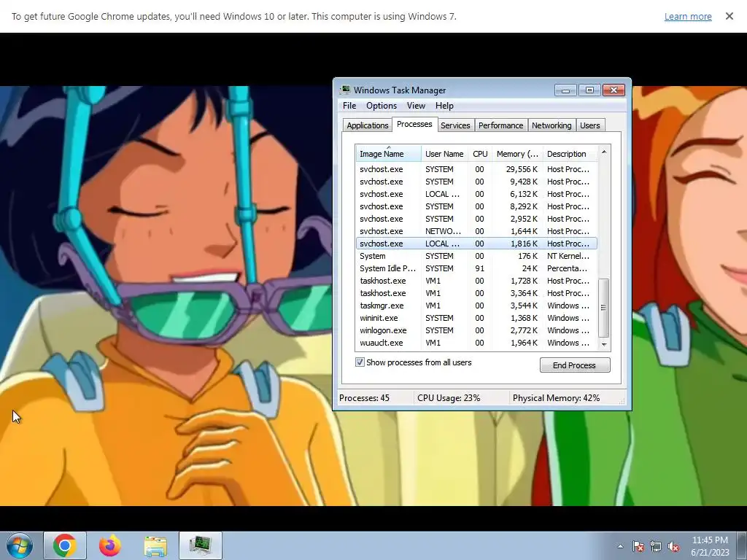Screen dimensions: 747x560
Task: Sort by Memory column header
Action: point(517,154)
